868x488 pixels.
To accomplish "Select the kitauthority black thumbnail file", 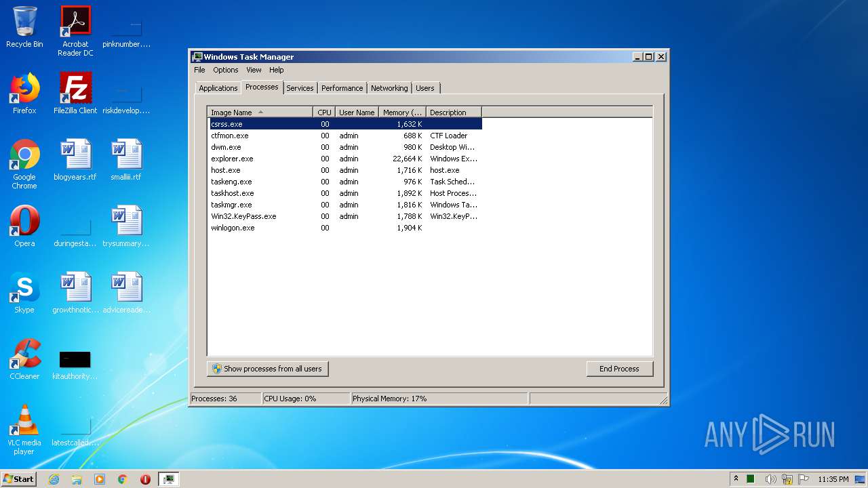I will pos(75,365).
